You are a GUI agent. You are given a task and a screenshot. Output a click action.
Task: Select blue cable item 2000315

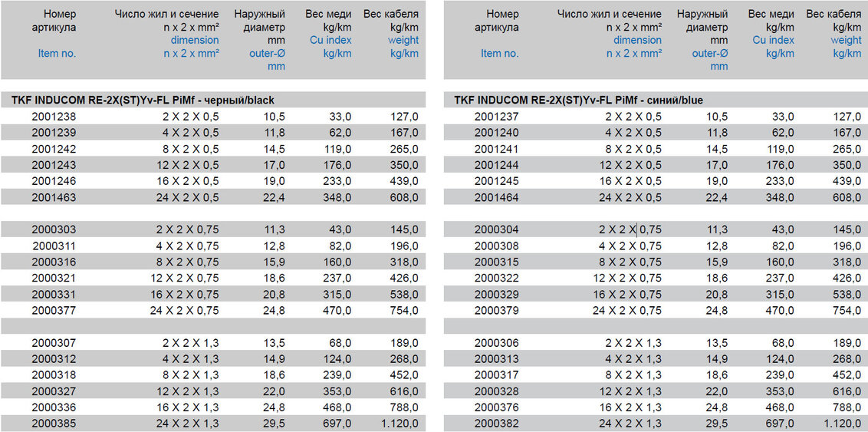pos(497,262)
